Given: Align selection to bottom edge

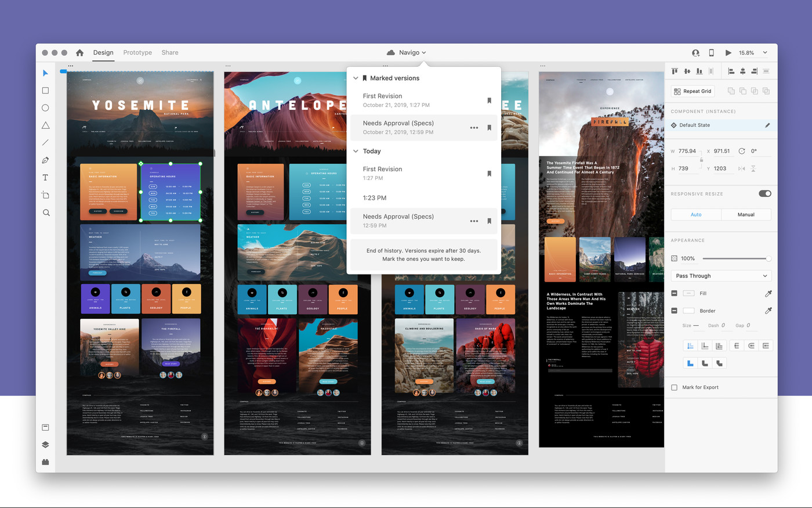Looking at the screenshot, I should [699, 71].
